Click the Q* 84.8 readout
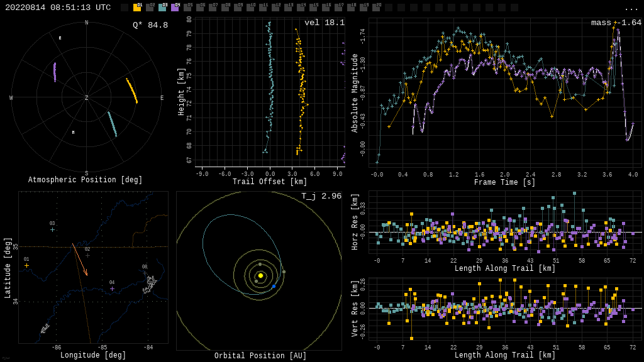 (x=150, y=25)
